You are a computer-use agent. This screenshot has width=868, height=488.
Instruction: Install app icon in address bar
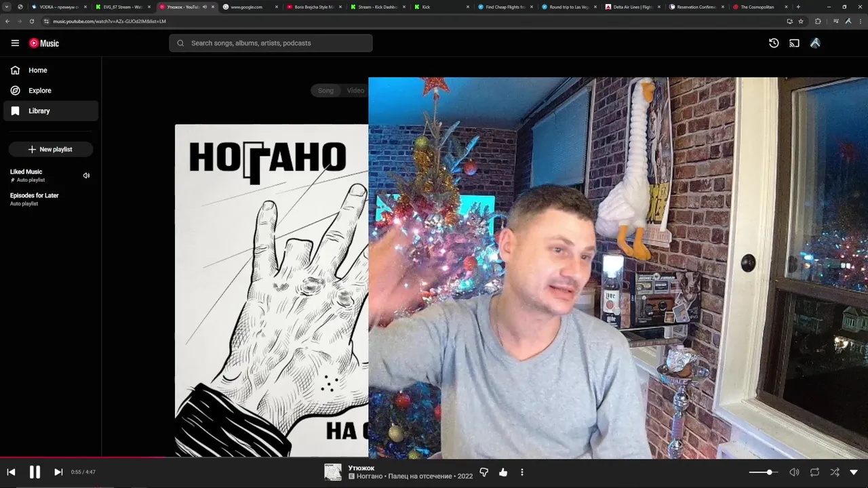pyautogui.click(x=789, y=21)
